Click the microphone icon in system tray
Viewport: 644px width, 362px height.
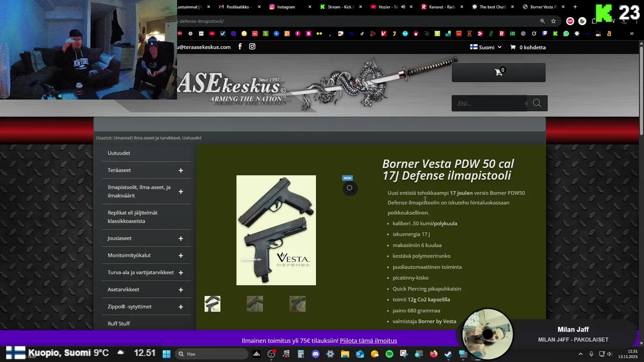[x=591, y=354]
